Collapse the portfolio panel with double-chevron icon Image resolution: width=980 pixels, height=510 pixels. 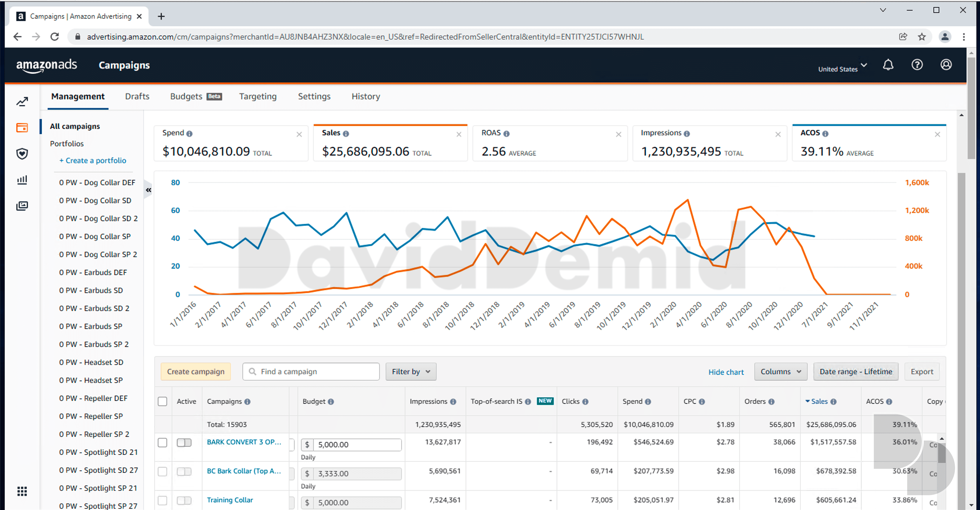(x=148, y=190)
